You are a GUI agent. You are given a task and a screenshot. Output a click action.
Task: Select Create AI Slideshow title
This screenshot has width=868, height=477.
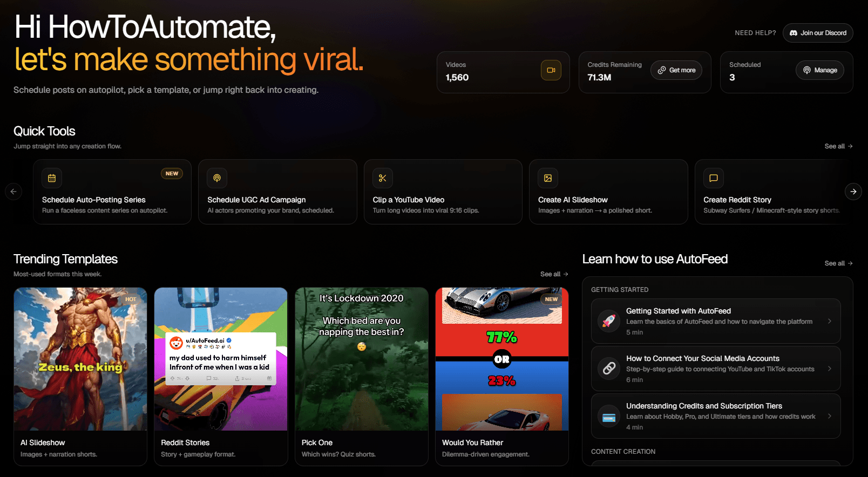(573, 200)
